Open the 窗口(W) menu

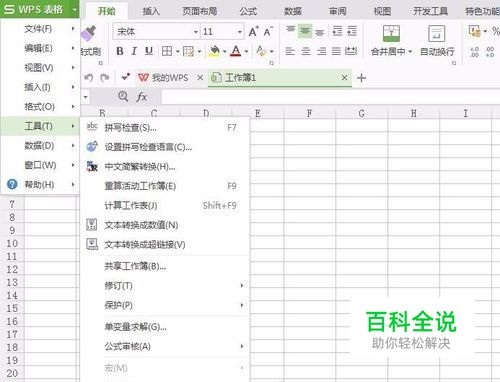40,165
